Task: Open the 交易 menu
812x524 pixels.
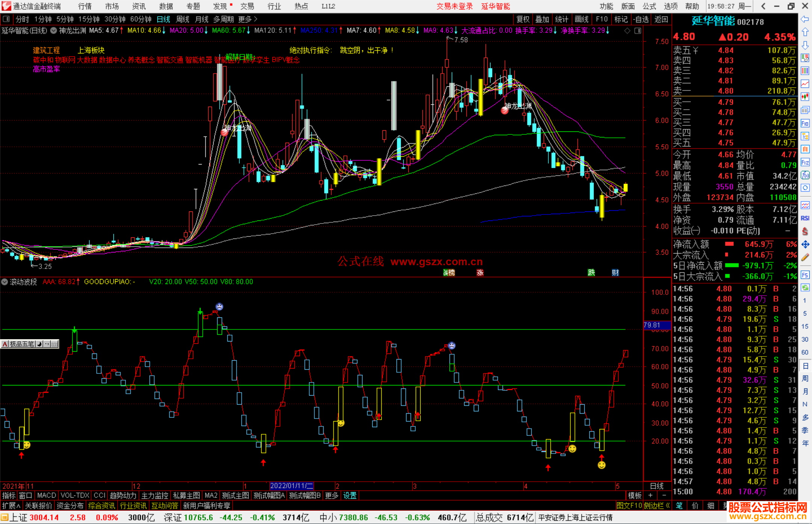Action: click(x=247, y=6)
